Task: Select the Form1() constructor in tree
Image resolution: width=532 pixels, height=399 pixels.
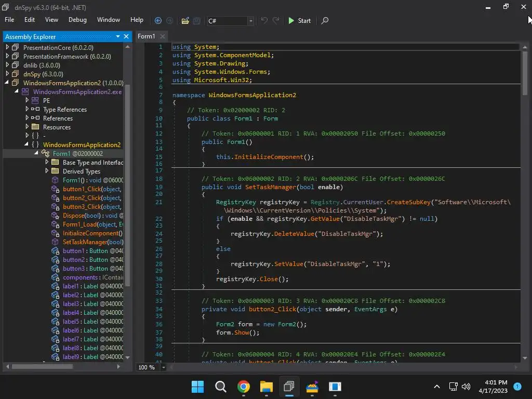Action: click(93, 180)
